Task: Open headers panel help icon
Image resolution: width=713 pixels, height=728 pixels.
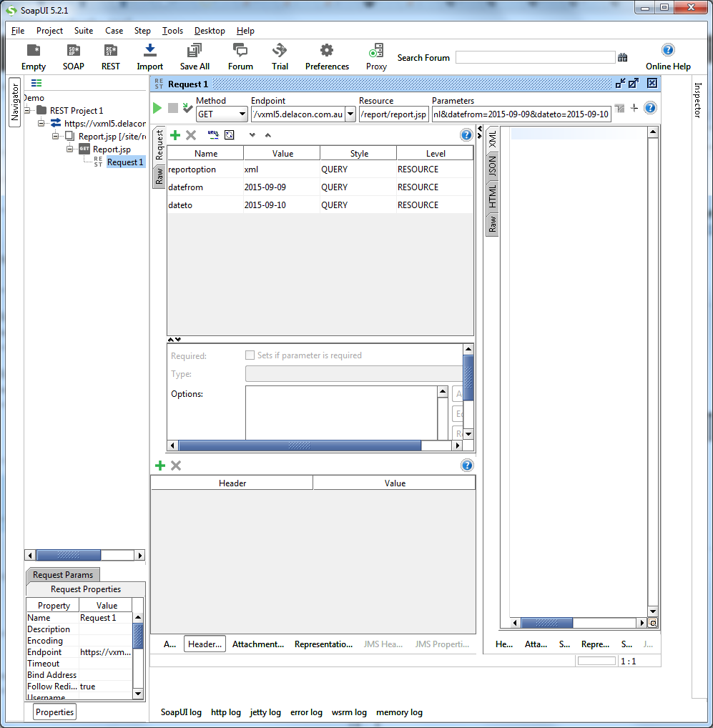Action: 467,466
